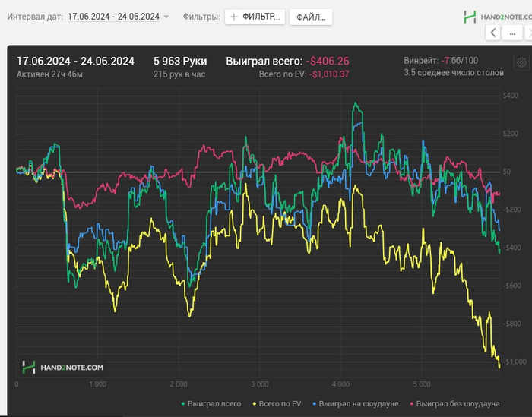The image size is (532, 417).
Task: Toggle Всего по EV legend series
Action: tap(277, 404)
